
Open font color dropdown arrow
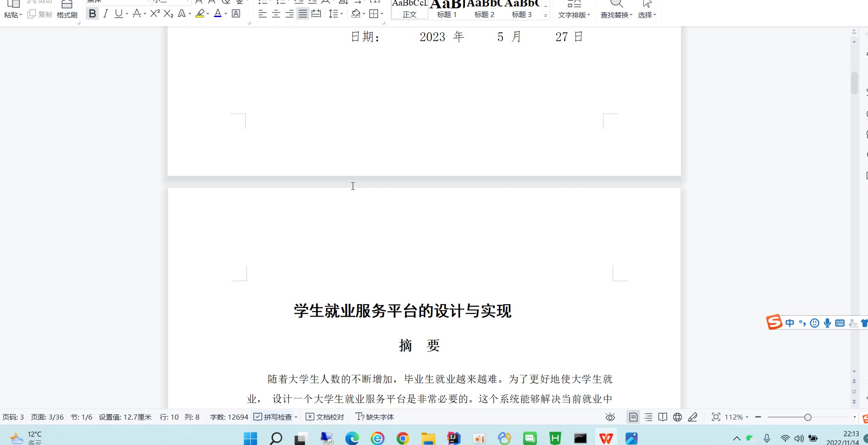[226, 14]
